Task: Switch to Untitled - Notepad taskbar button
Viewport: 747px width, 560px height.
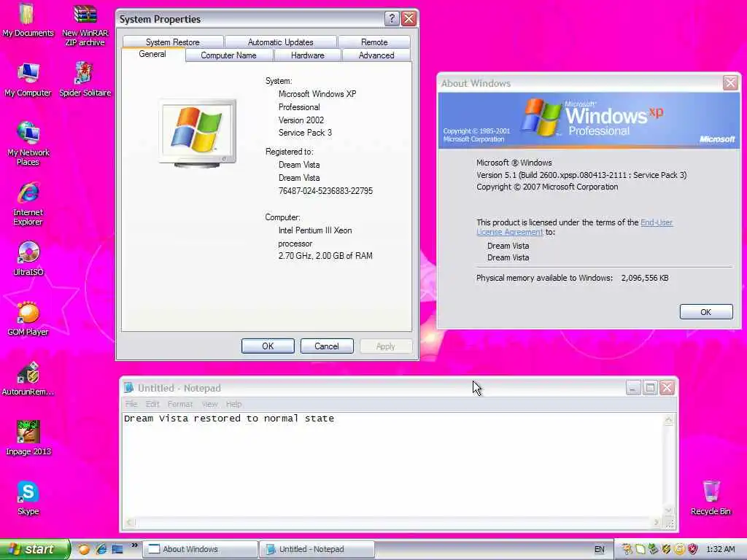Action: pos(317,549)
